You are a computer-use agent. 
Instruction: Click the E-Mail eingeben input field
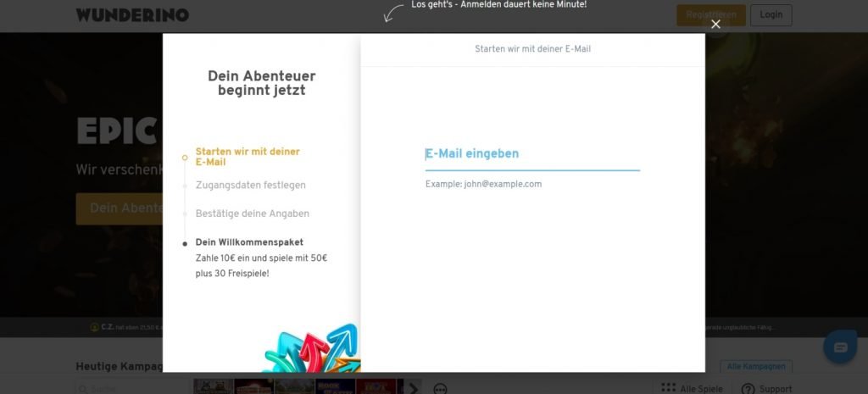[x=531, y=154]
